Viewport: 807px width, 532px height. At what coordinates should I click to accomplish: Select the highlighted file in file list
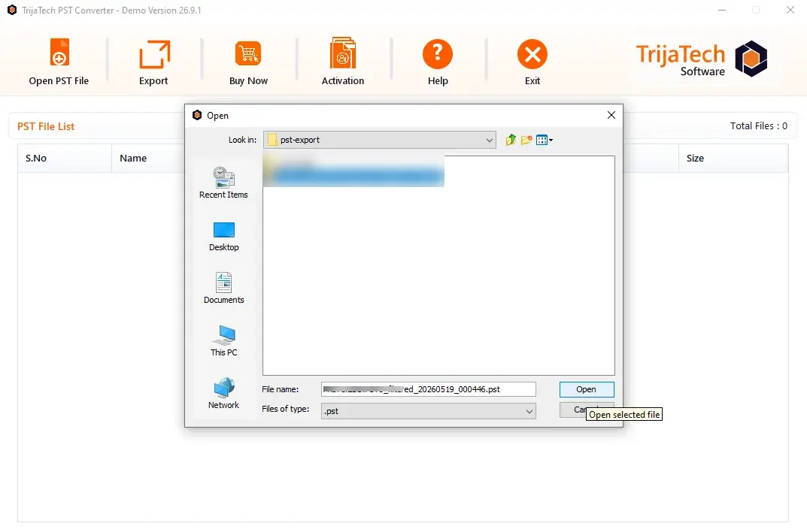(x=353, y=175)
